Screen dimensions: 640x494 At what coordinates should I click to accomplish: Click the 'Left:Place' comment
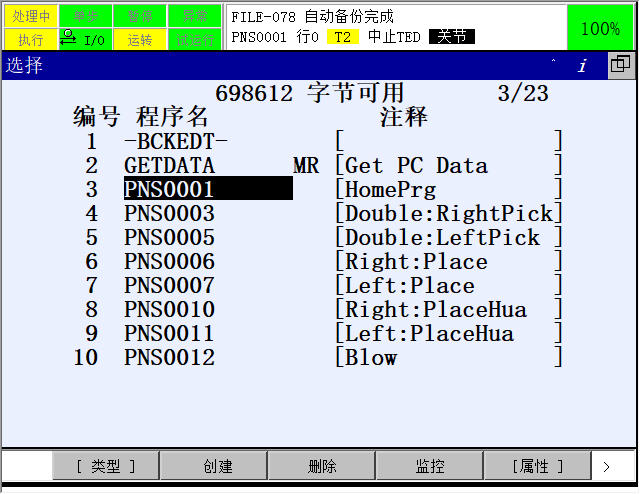tap(410, 285)
